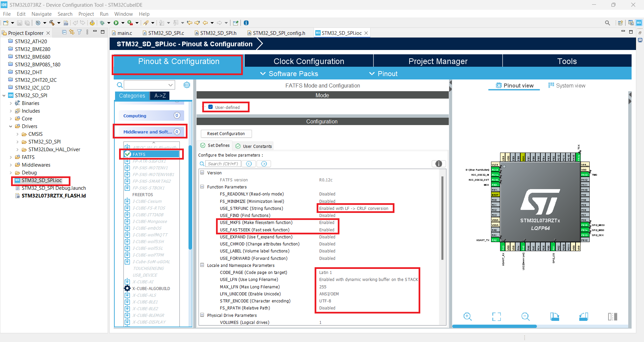Collapse the Middleware and Software category

(177, 132)
